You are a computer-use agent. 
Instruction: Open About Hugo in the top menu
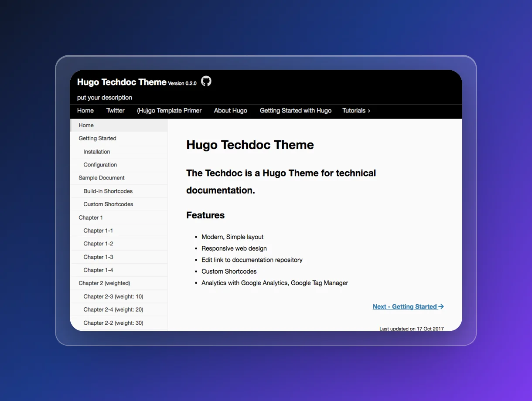pyautogui.click(x=231, y=111)
